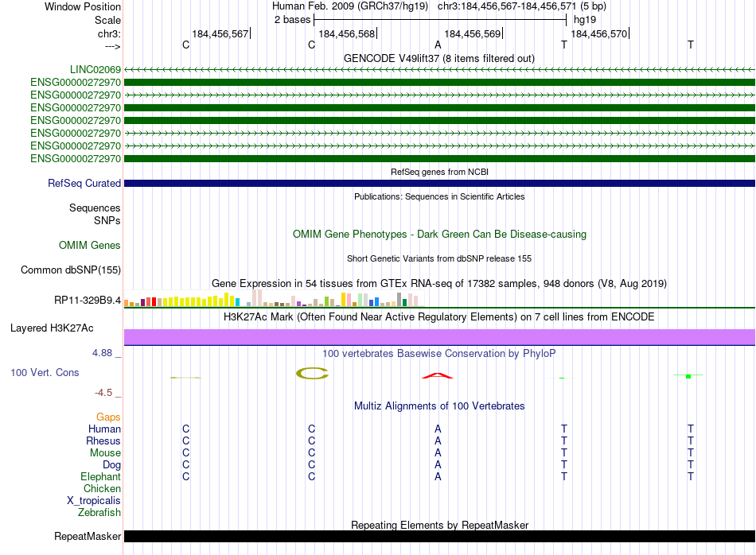Click Publications: Sequences in Scientific Articles title

click(439, 196)
